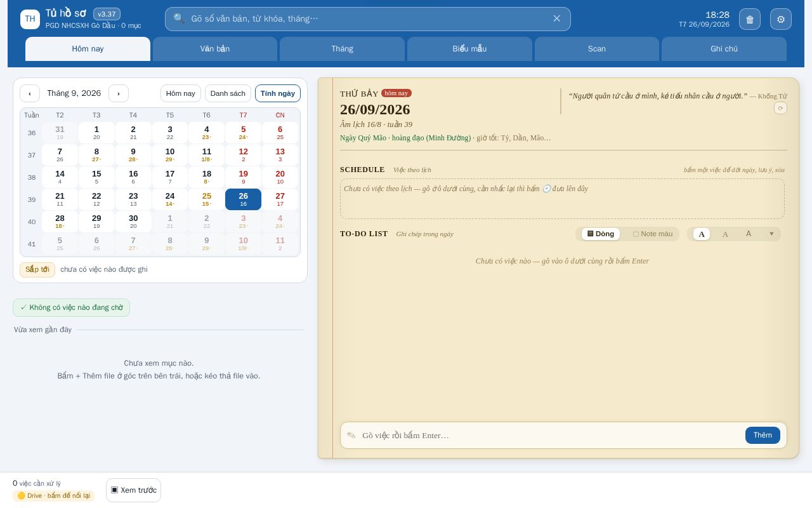Open the Biểu mẫu tab
812x508 pixels.
[469, 49]
